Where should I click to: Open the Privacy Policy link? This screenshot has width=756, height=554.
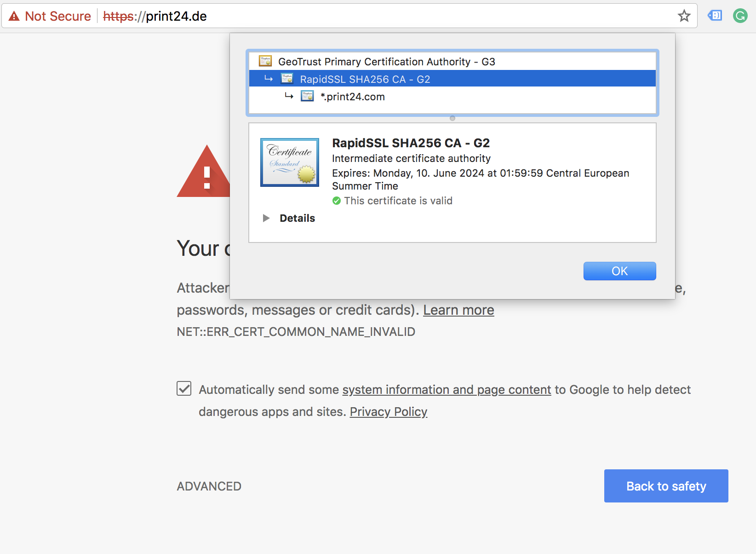389,411
